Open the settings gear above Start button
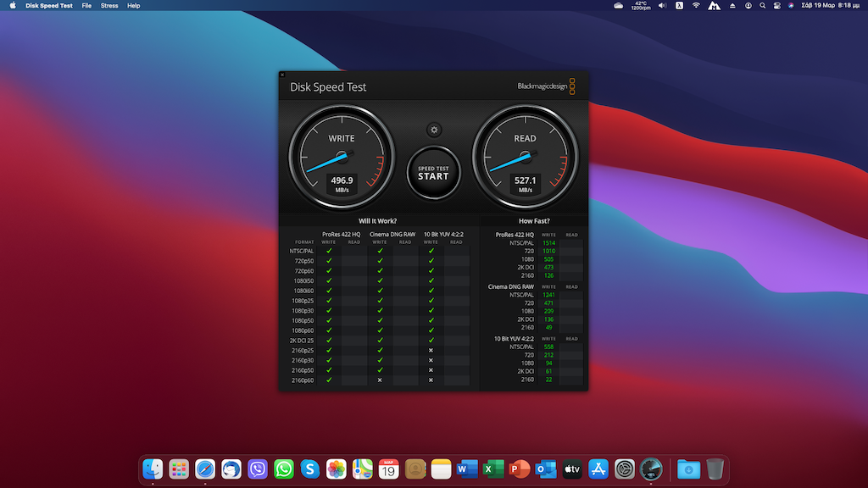This screenshot has height=488, width=868. pos(434,130)
